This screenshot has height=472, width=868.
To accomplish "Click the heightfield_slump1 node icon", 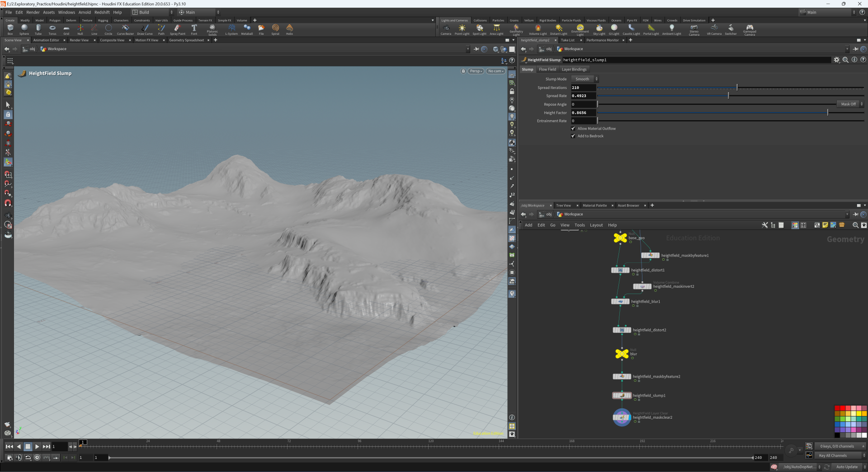I will [622, 396].
